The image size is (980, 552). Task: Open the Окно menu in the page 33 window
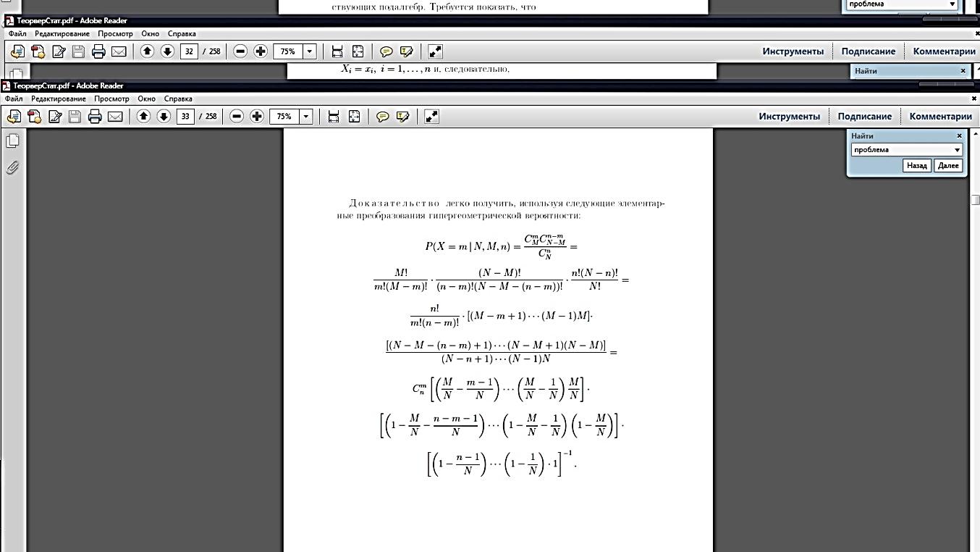(147, 99)
